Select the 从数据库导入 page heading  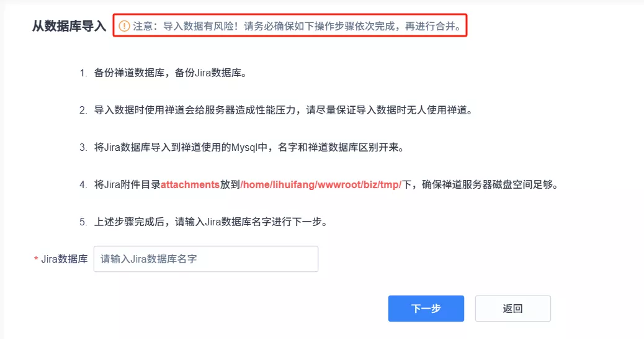(x=69, y=26)
